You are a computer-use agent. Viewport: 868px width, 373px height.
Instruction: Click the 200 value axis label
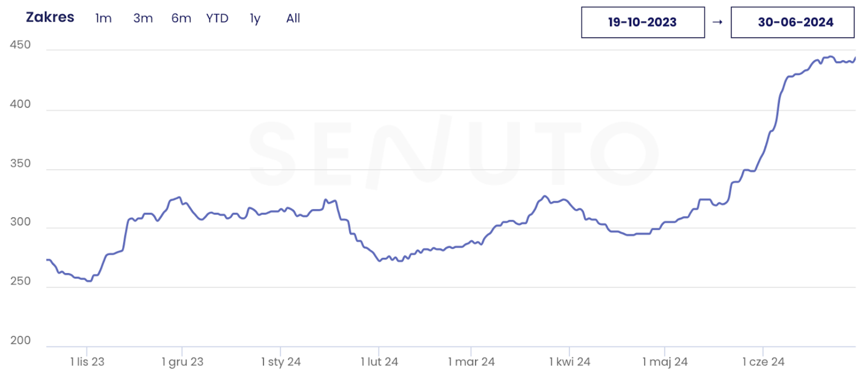click(20, 340)
